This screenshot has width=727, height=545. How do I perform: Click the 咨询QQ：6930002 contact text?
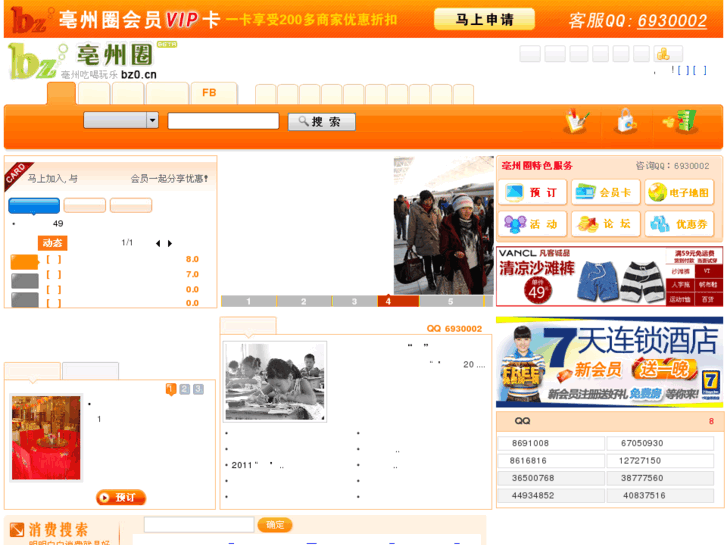tap(672, 166)
